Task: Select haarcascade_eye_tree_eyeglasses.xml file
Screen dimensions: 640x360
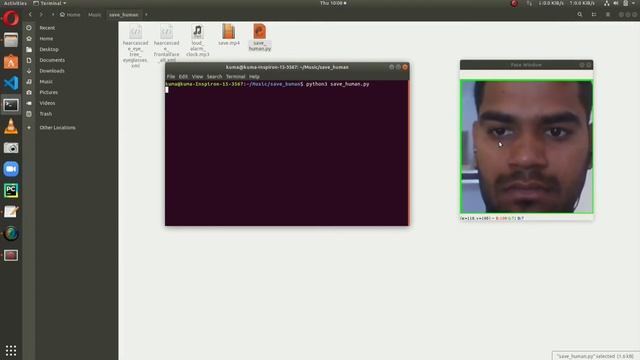Action: 136,45
